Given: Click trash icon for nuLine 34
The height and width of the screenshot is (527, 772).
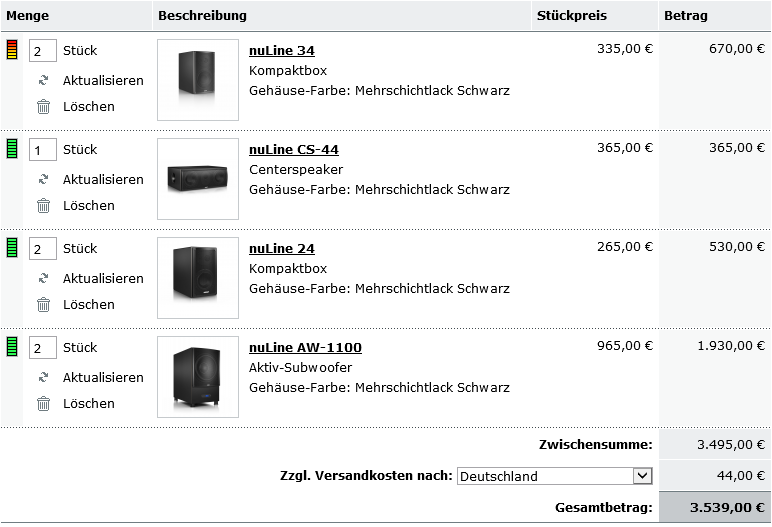Looking at the screenshot, I should pyautogui.click(x=43, y=106).
